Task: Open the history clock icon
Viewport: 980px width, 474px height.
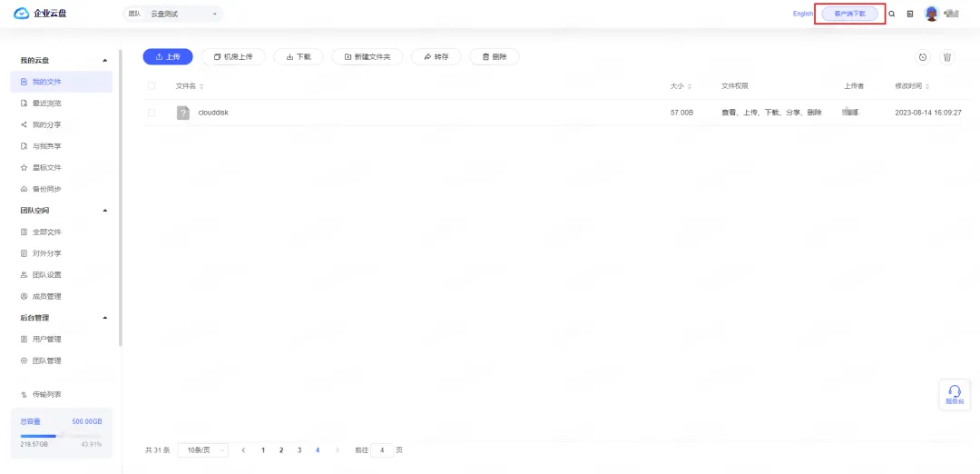Action: (923, 57)
